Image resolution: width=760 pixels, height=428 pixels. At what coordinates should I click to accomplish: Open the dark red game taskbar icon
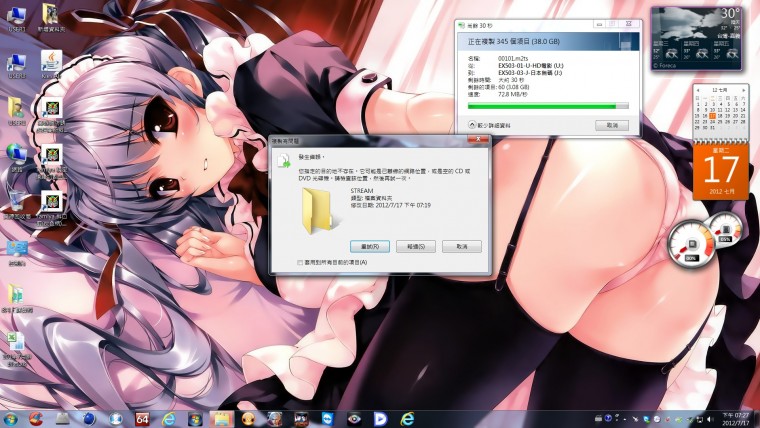coord(301,418)
